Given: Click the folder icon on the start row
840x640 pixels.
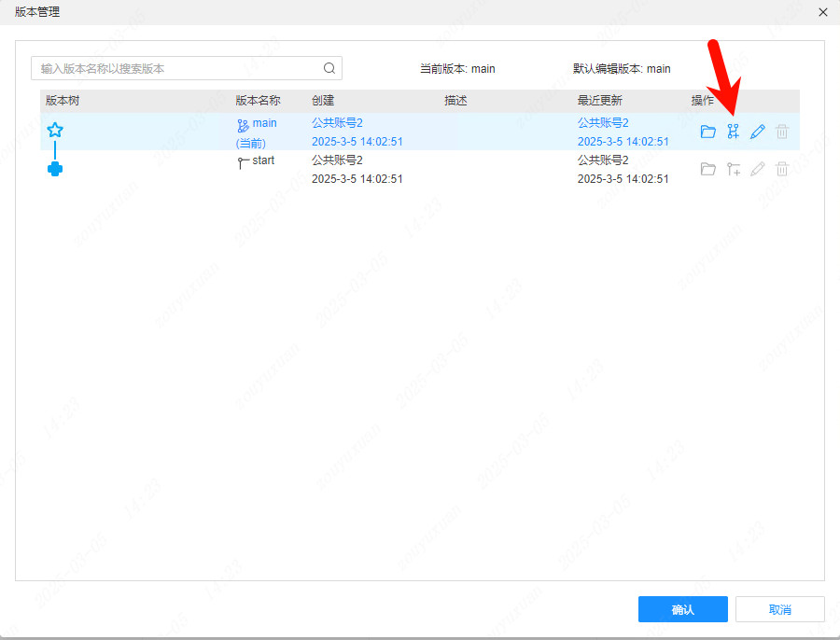Looking at the screenshot, I should coord(707,168).
